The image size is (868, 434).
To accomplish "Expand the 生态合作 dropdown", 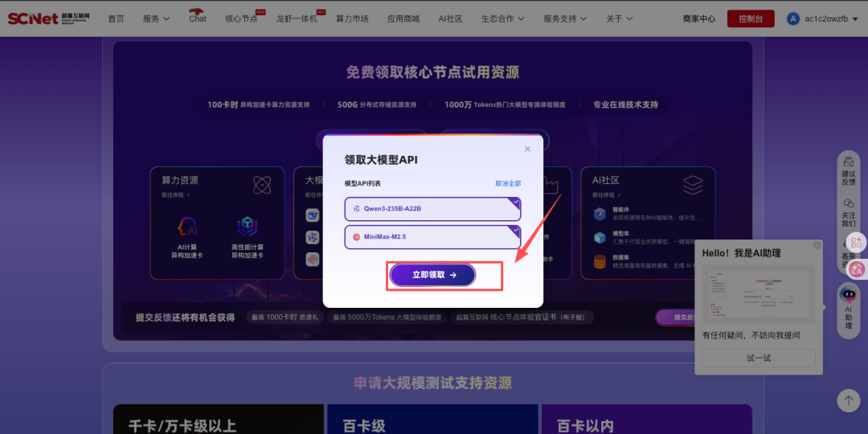I will pyautogui.click(x=502, y=18).
